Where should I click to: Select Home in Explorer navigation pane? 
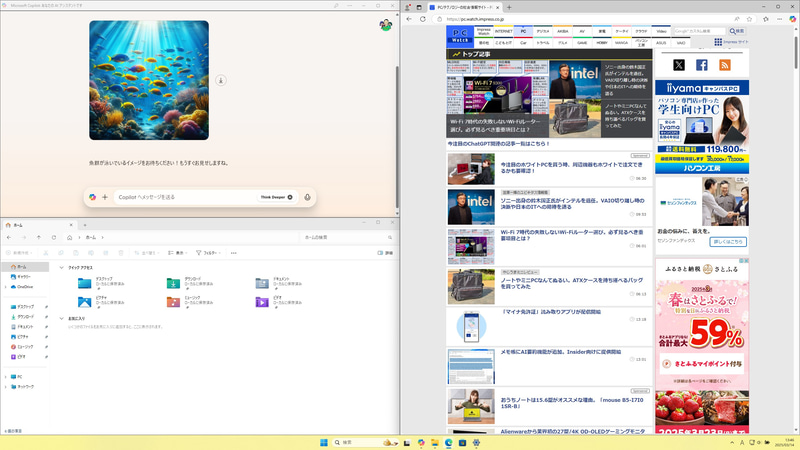pyautogui.click(x=24, y=266)
